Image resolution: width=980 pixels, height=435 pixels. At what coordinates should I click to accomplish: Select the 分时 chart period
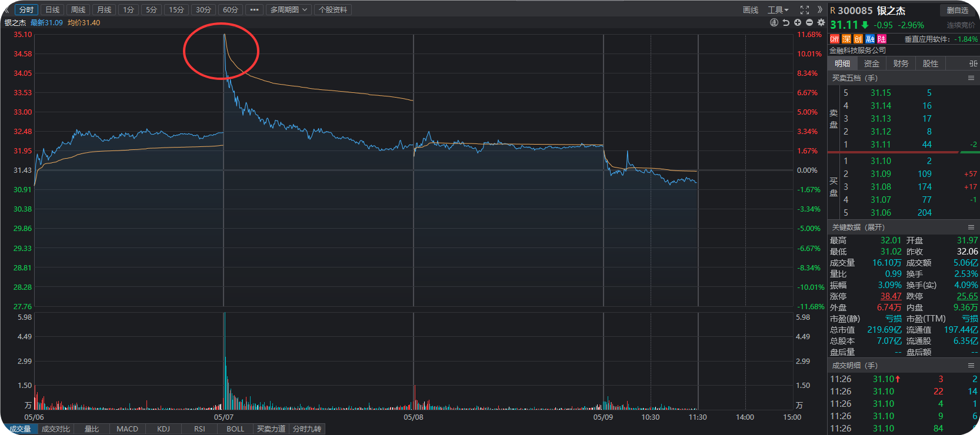[26, 9]
